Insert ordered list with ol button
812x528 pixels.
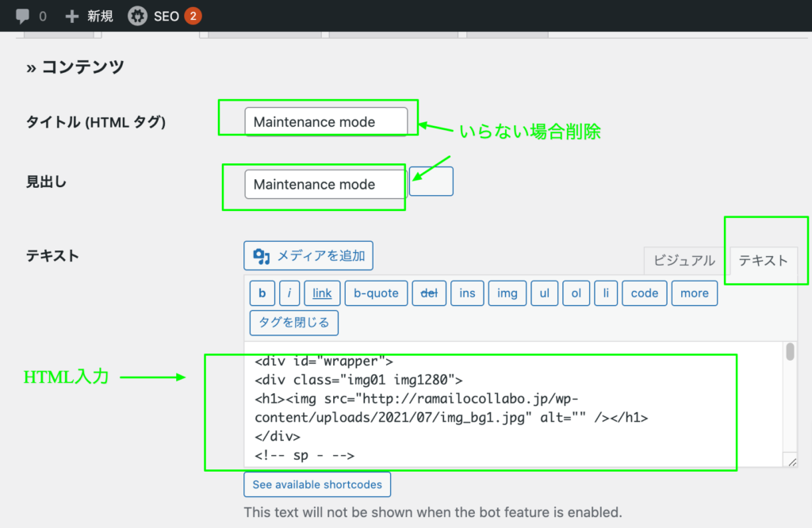point(576,293)
